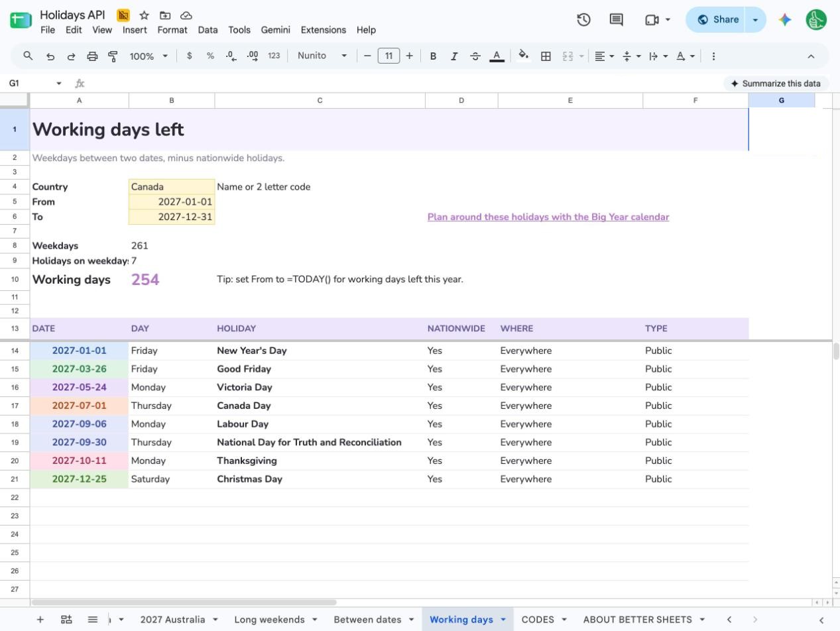Viewport: 840px width, 631px height.
Task: Open the zoom 100% dropdown
Action: 149,56
